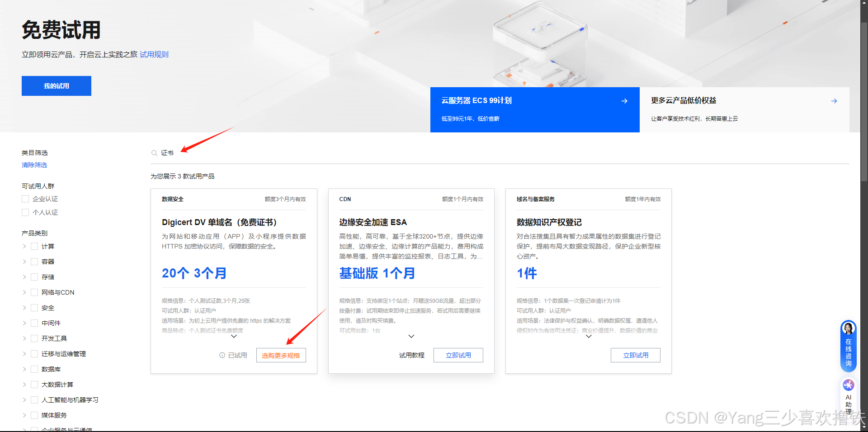The image size is (868, 432).
Task: Expand the 计算 category chevron
Action: point(24,246)
